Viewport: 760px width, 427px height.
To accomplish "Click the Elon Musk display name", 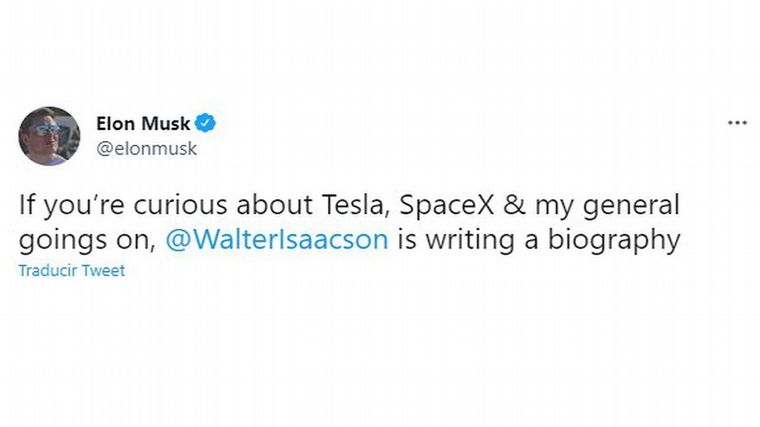I will [x=143, y=123].
